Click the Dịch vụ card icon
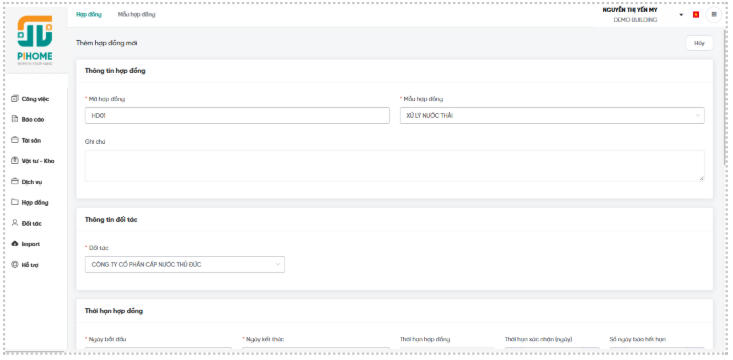Screen dimensions: 733x360 pyautogui.click(x=14, y=181)
